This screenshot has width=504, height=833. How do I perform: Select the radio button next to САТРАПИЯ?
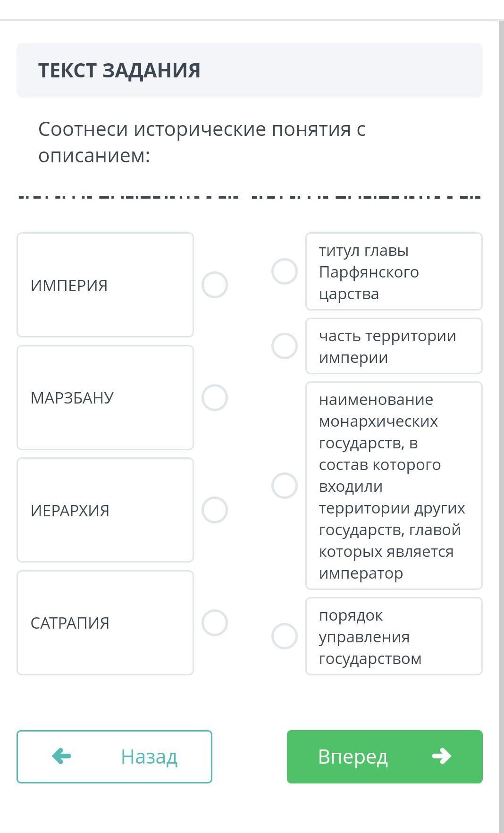(x=215, y=623)
